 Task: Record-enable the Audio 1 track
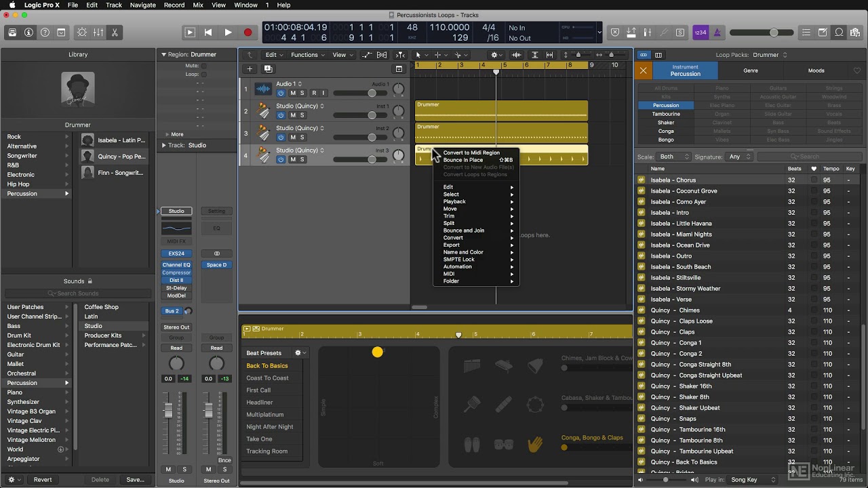pos(313,93)
